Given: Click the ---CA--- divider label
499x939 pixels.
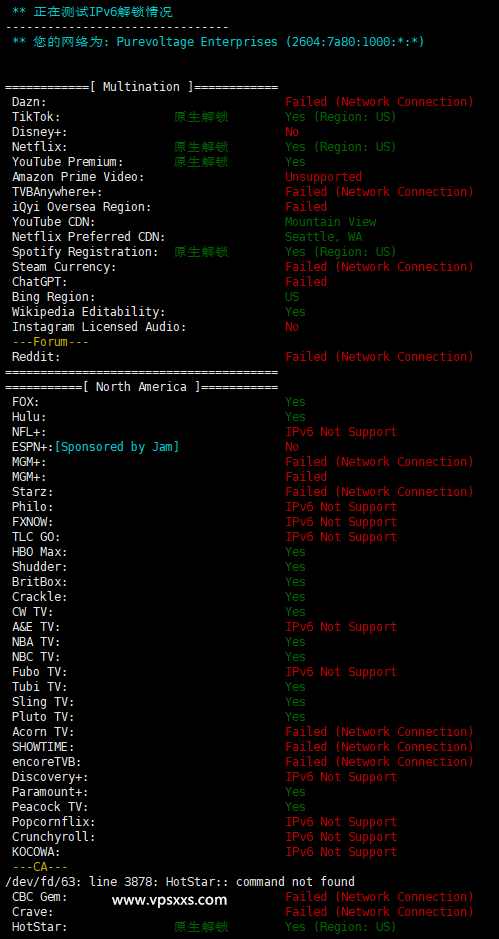Looking at the screenshot, I should pyautogui.click(x=40, y=867).
